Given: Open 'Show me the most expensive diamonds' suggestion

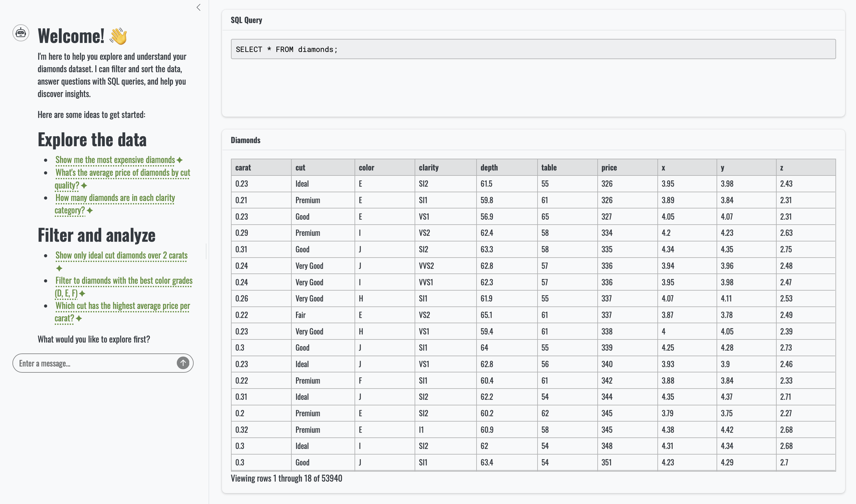Looking at the screenshot, I should coord(115,160).
